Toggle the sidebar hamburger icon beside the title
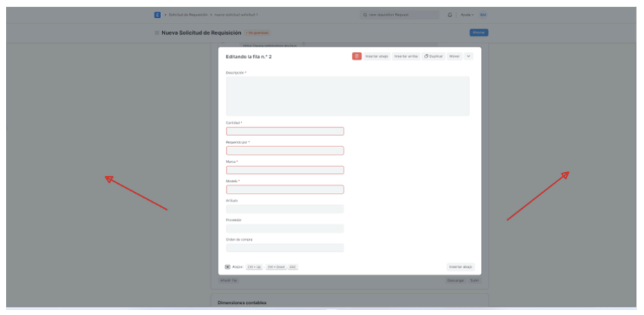The image size is (644, 315). click(x=157, y=33)
